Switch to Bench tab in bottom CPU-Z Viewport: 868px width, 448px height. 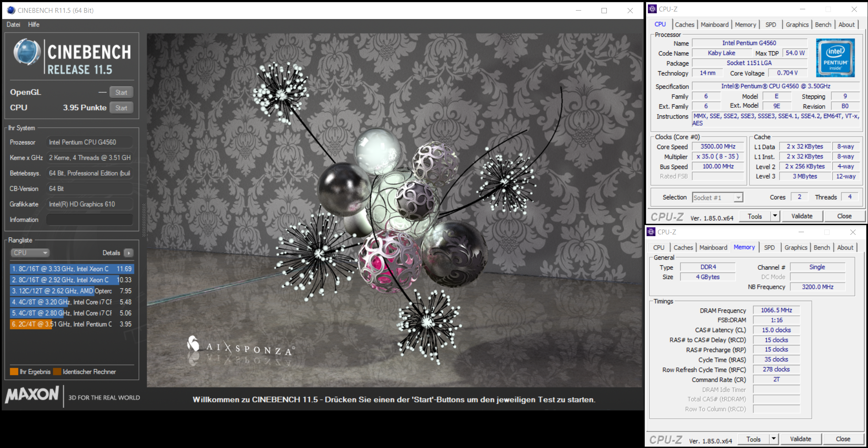822,248
